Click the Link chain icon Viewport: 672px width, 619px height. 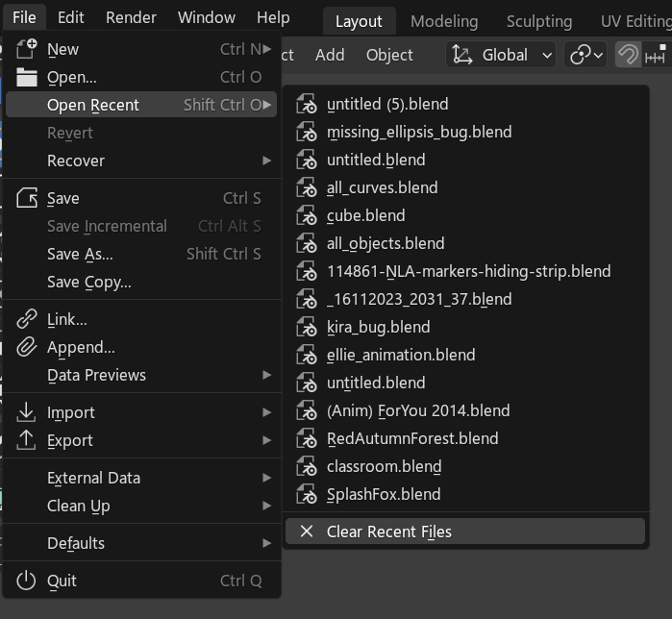27,319
